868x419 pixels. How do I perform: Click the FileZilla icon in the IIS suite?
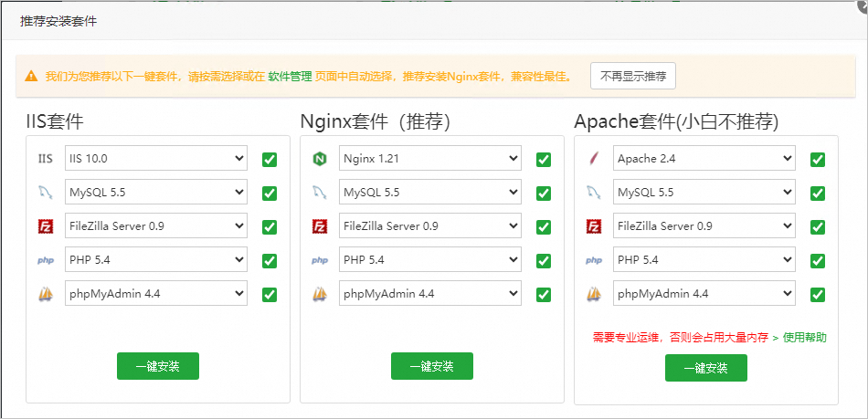click(x=45, y=226)
